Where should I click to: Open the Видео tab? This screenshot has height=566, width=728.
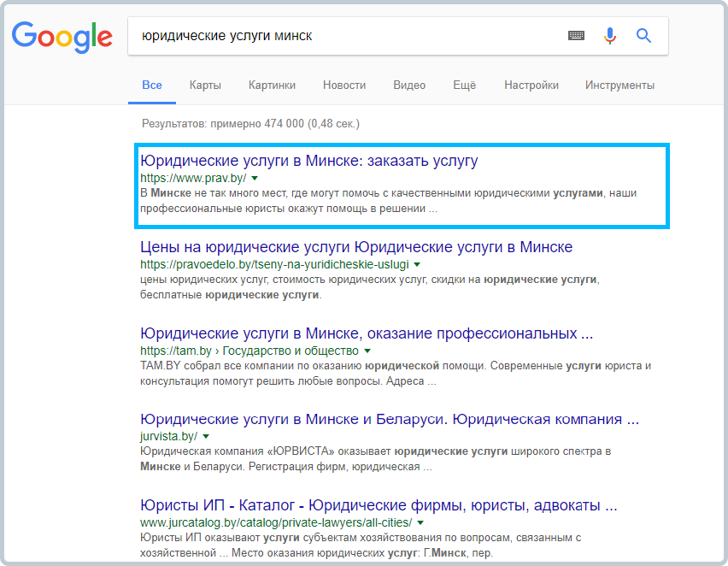pyautogui.click(x=409, y=85)
